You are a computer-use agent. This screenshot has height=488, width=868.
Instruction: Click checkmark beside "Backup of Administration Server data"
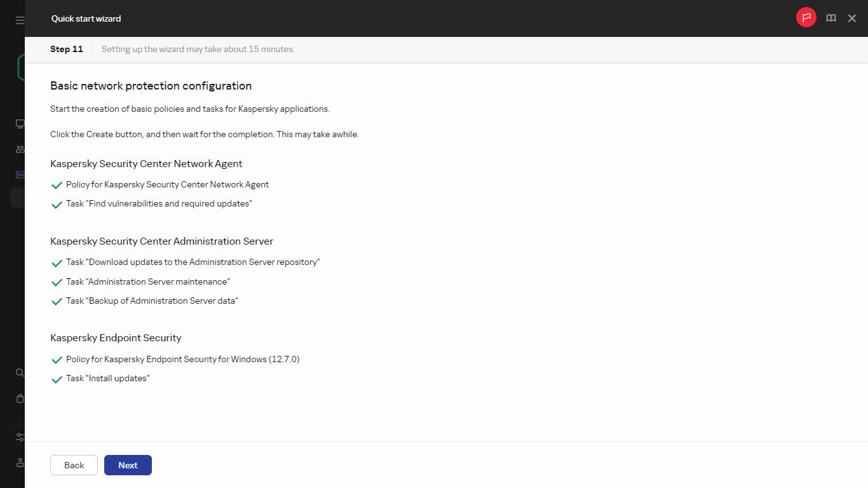click(57, 301)
